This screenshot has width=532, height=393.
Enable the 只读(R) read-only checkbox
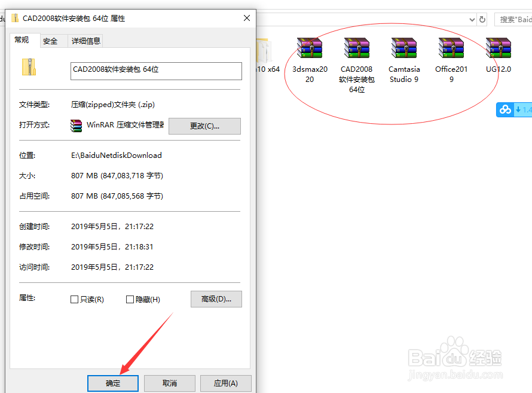coord(75,299)
